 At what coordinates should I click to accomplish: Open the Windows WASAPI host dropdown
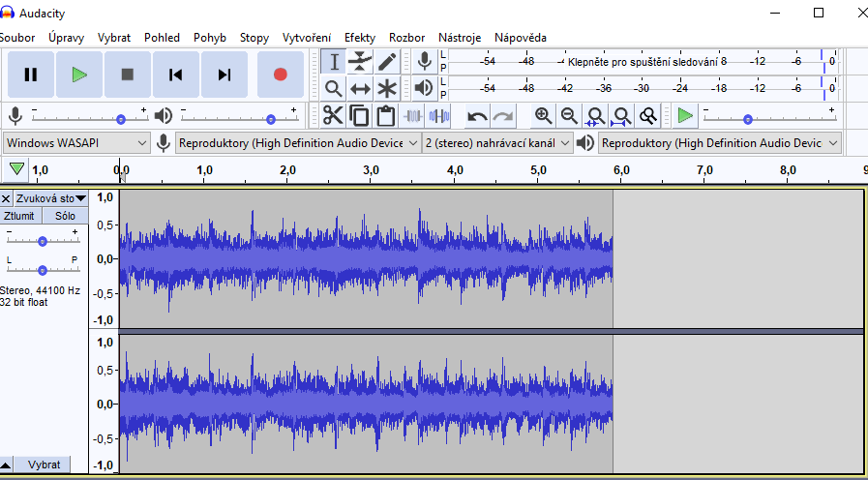tap(76, 143)
